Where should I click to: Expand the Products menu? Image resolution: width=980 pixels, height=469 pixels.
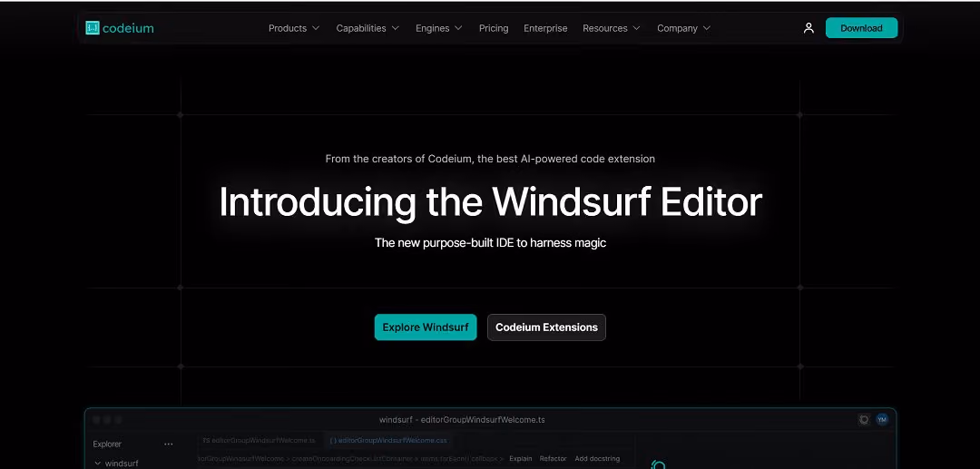[x=294, y=28]
